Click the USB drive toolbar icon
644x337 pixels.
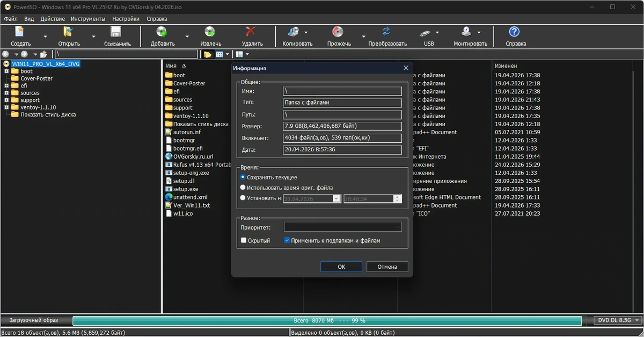pyautogui.click(x=425, y=32)
